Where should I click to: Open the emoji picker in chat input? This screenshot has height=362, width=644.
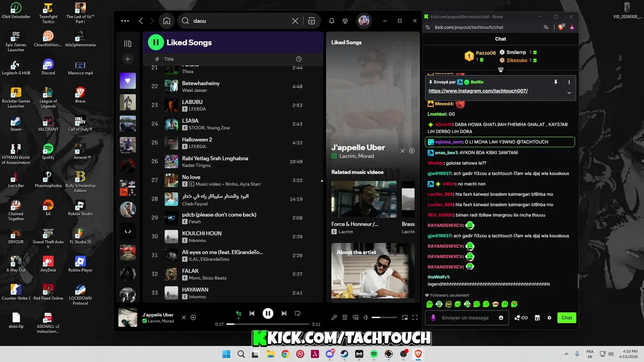[x=501, y=318]
